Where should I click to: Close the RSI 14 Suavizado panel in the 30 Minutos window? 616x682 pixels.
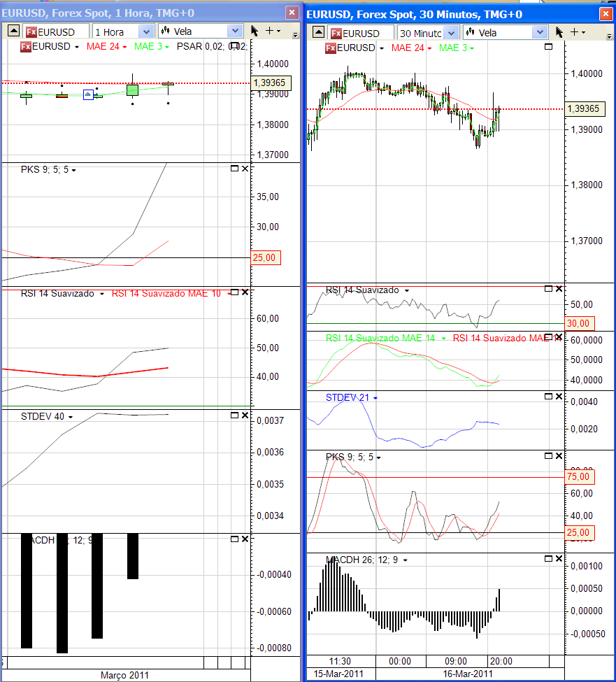coord(559,289)
